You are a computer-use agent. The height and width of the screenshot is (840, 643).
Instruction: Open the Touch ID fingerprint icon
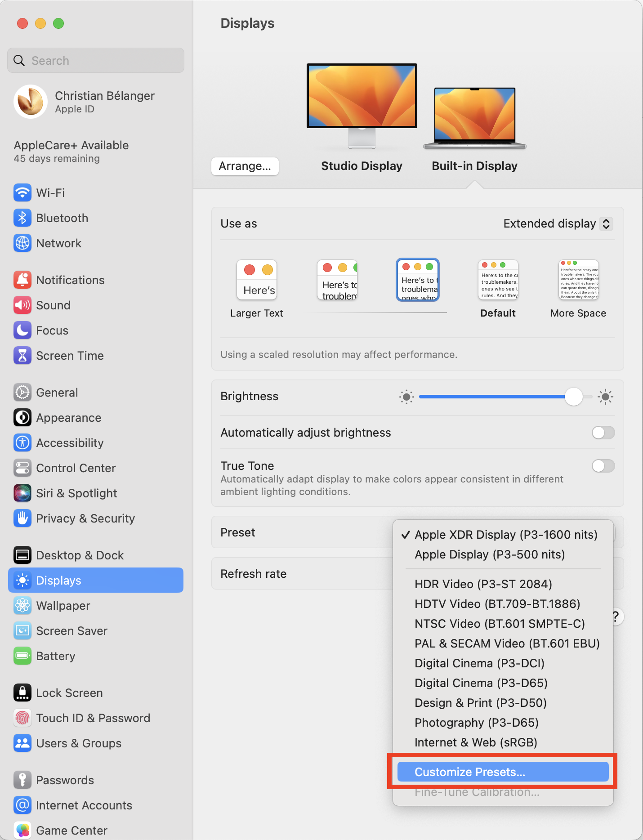coord(22,718)
